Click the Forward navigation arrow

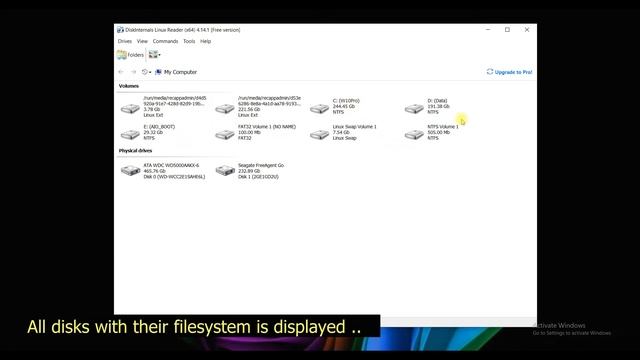click(133, 72)
